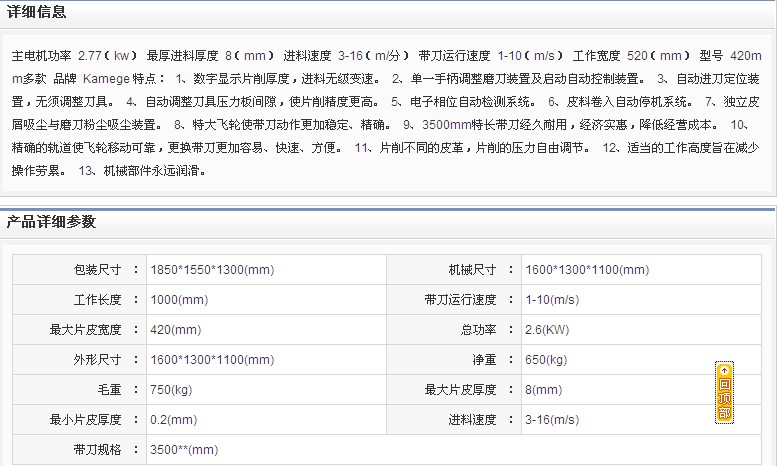Click the 机械尺寸 label in the table
The height and width of the screenshot is (466, 778).
pyautogui.click(x=472, y=270)
